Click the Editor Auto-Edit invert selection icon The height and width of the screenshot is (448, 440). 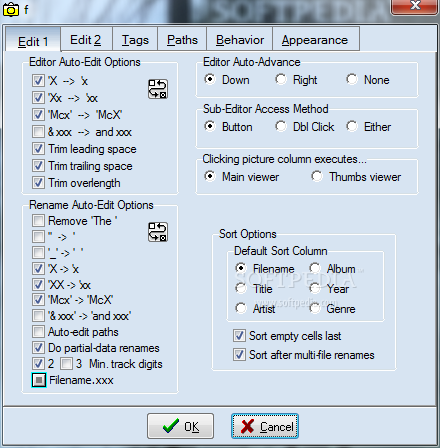158,89
